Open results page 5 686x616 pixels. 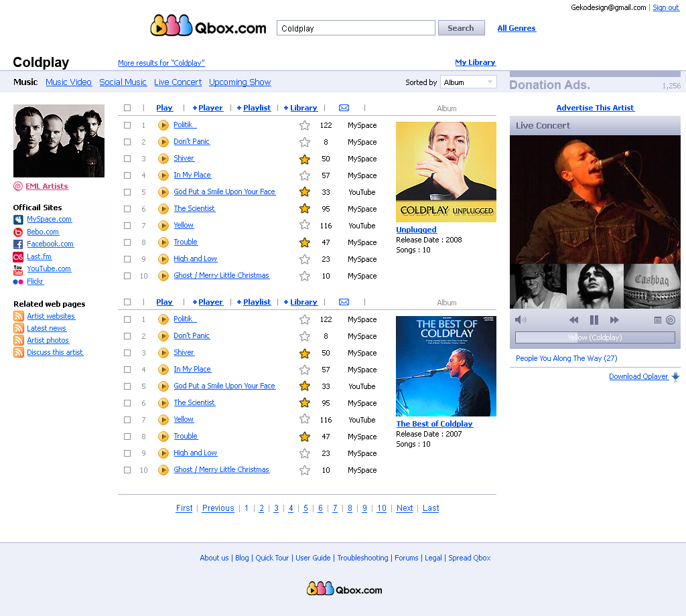305,508
